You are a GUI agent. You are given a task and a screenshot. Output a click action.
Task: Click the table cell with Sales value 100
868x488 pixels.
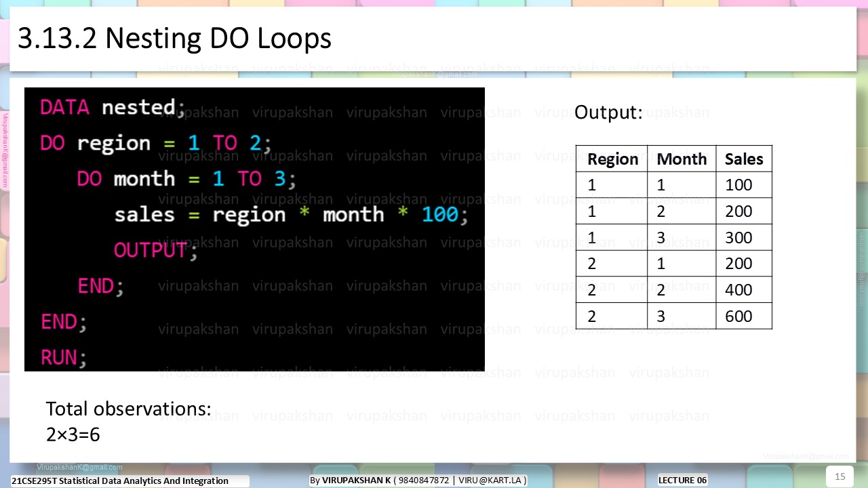coord(744,185)
